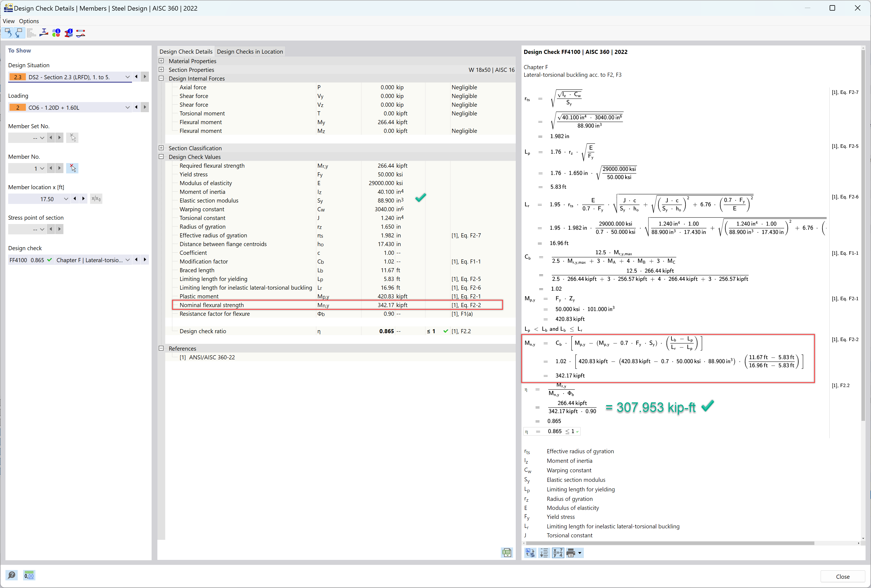The image size is (871, 588).
Task: Switch to Design Checks in Location tab
Action: click(x=251, y=51)
